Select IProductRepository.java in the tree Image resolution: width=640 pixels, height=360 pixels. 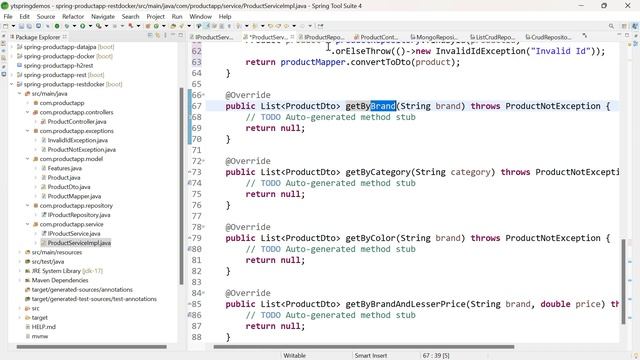click(x=79, y=215)
